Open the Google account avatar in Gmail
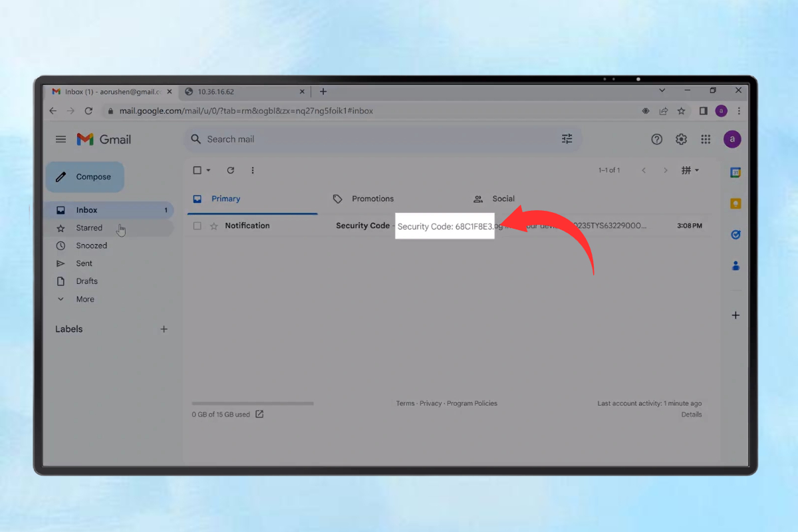This screenshot has width=798, height=532. click(732, 139)
